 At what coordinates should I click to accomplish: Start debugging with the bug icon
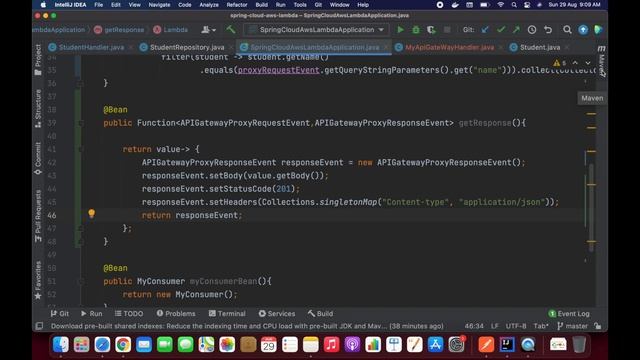click(416, 30)
